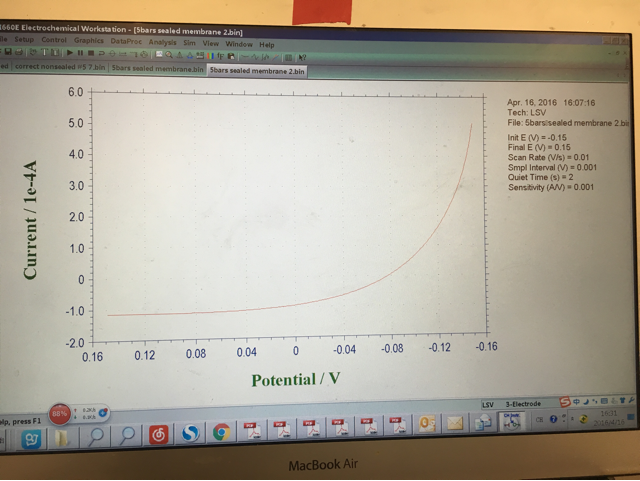Switch to 5bars sealed membrane.bin tab
The image size is (640, 481).
pos(158,69)
